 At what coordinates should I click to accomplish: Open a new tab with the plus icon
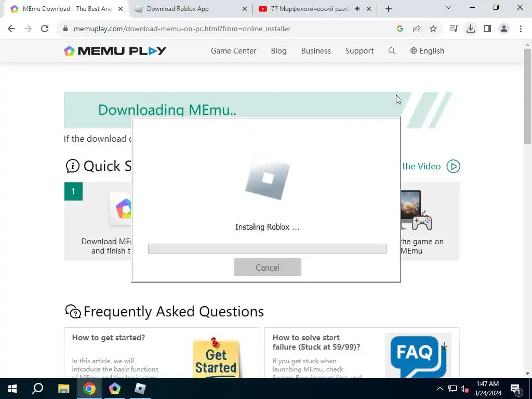point(389,9)
